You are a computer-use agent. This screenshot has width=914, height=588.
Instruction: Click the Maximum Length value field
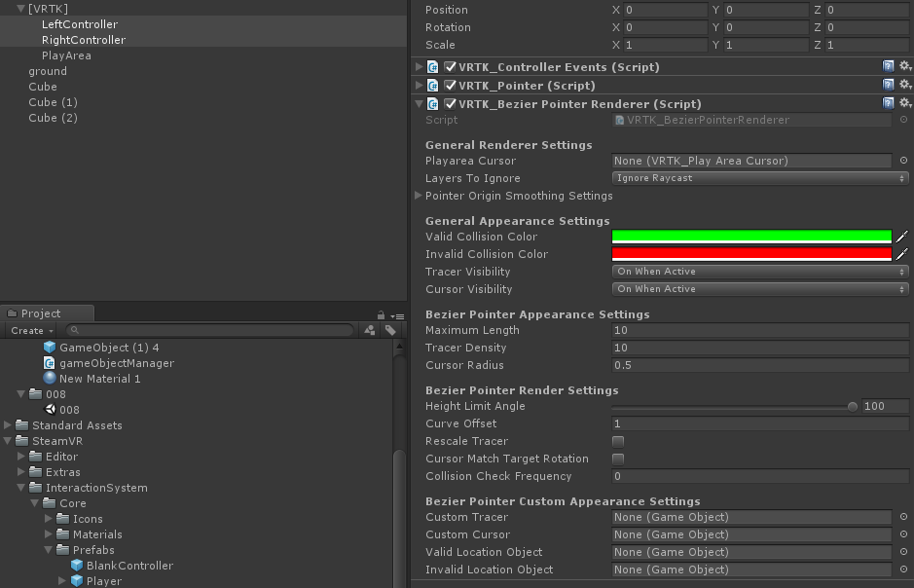[x=760, y=330]
